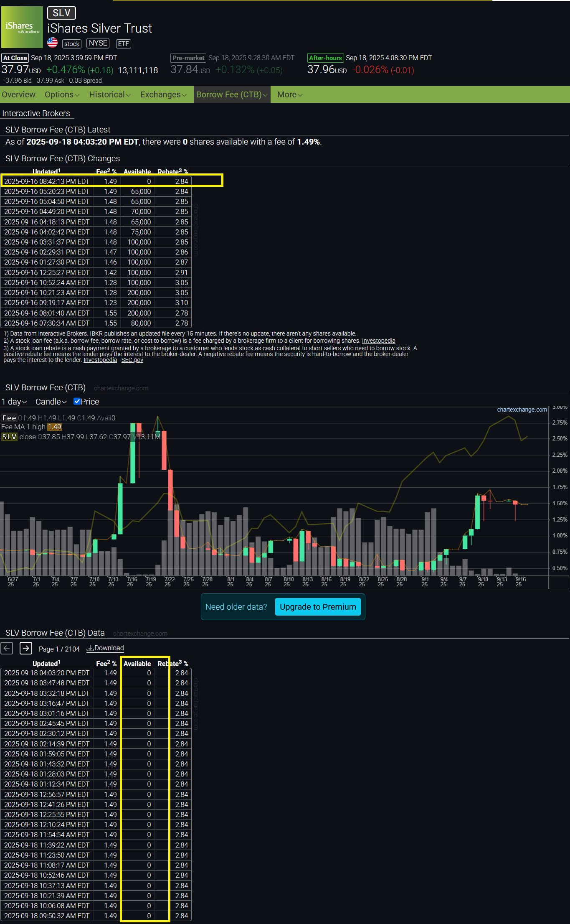Click 3.10 rebate value in Changes table
Image resolution: width=570 pixels, height=924 pixels.
click(182, 303)
